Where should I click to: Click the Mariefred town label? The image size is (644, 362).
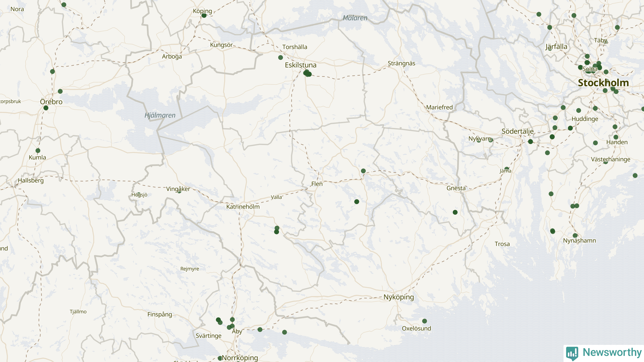click(439, 107)
